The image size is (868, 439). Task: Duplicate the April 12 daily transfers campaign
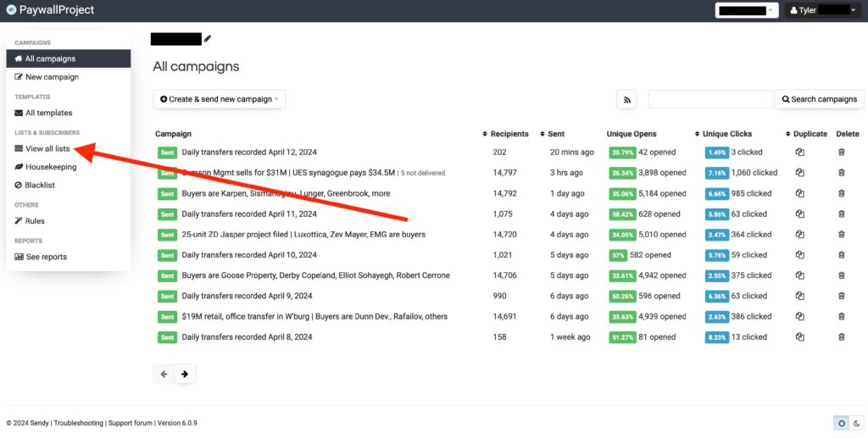pyautogui.click(x=798, y=153)
